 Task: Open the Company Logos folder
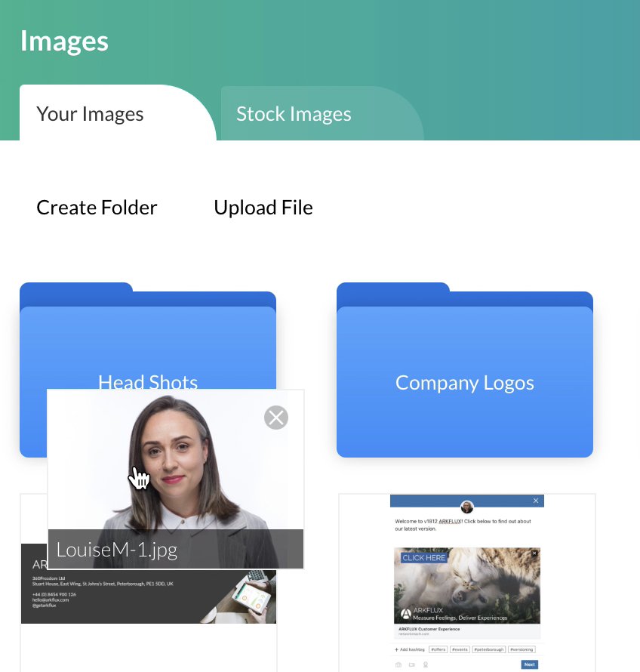pos(465,382)
